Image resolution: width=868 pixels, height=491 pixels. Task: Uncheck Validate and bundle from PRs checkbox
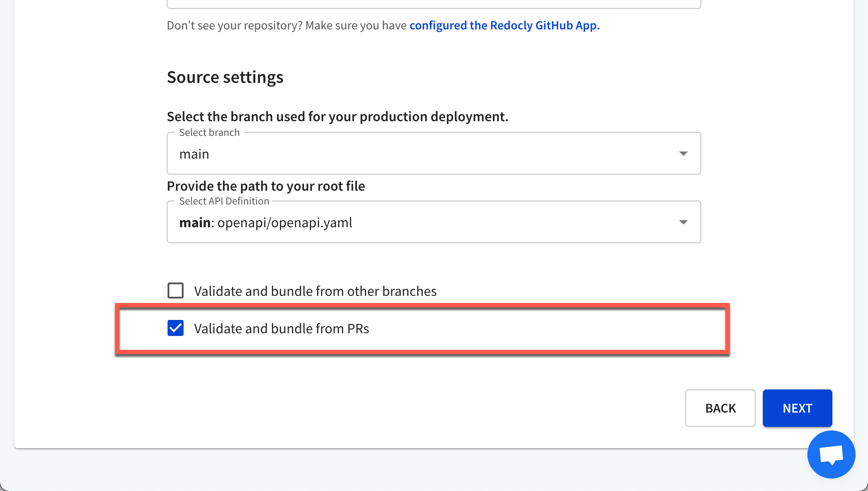(176, 328)
